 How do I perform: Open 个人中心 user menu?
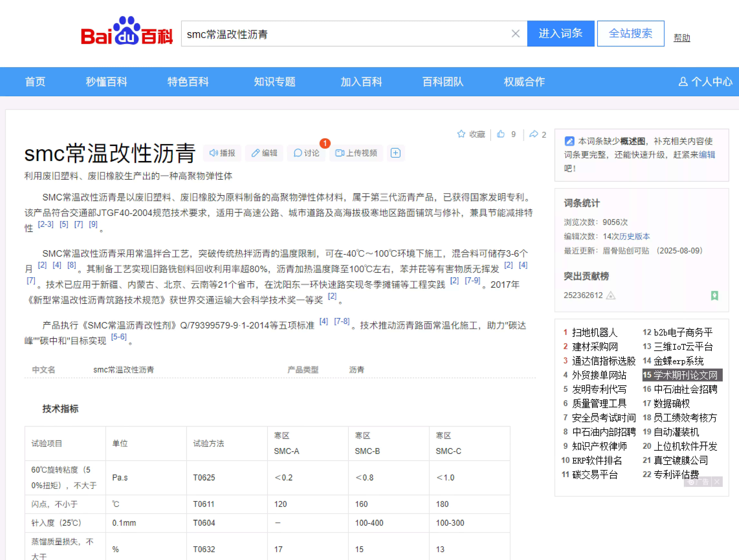pos(705,82)
